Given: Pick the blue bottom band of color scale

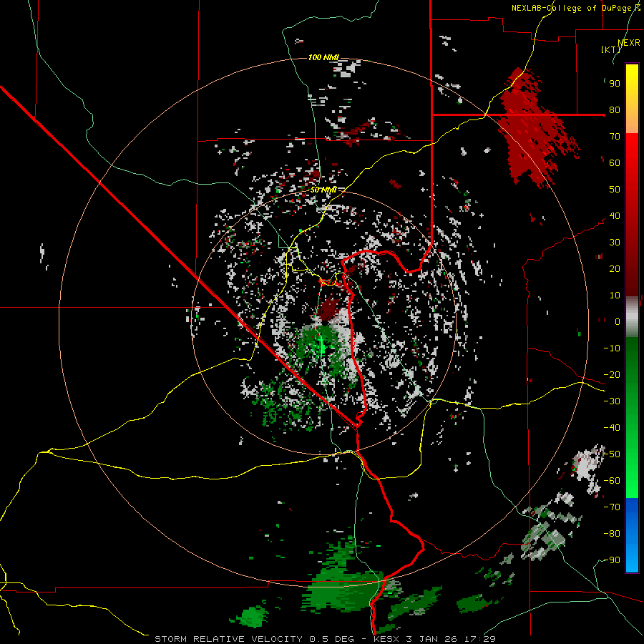Looking at the screenshot, I should pos(632,535).
